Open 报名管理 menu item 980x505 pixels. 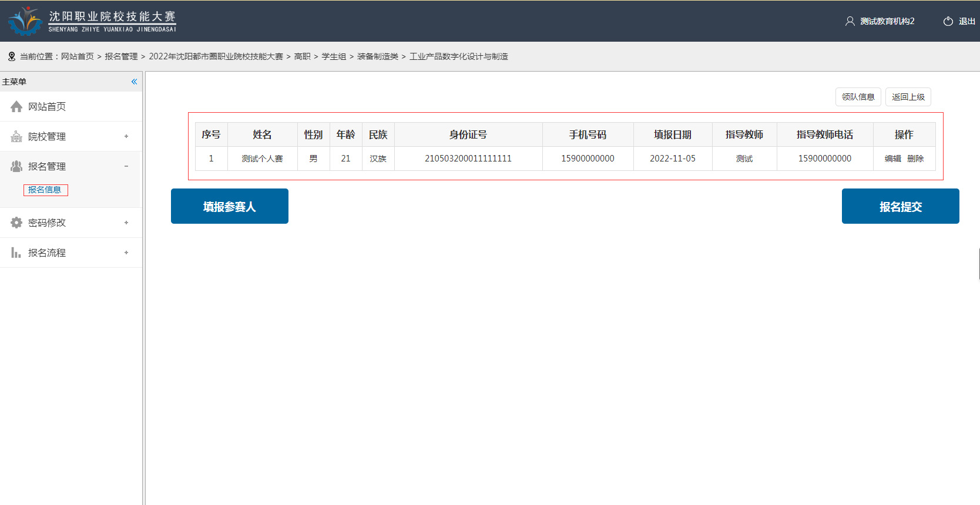pyautogui.click(x=47, y=166)
